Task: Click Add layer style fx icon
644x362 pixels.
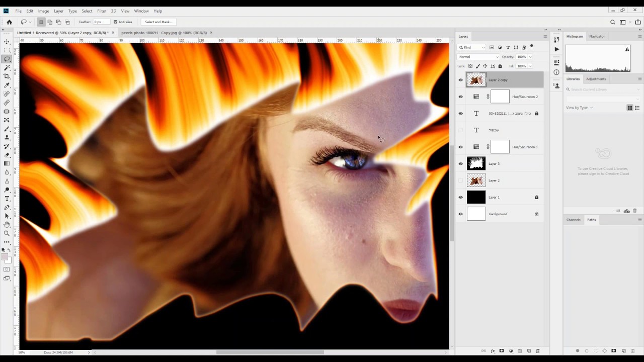Action: [x=493, y=351]
